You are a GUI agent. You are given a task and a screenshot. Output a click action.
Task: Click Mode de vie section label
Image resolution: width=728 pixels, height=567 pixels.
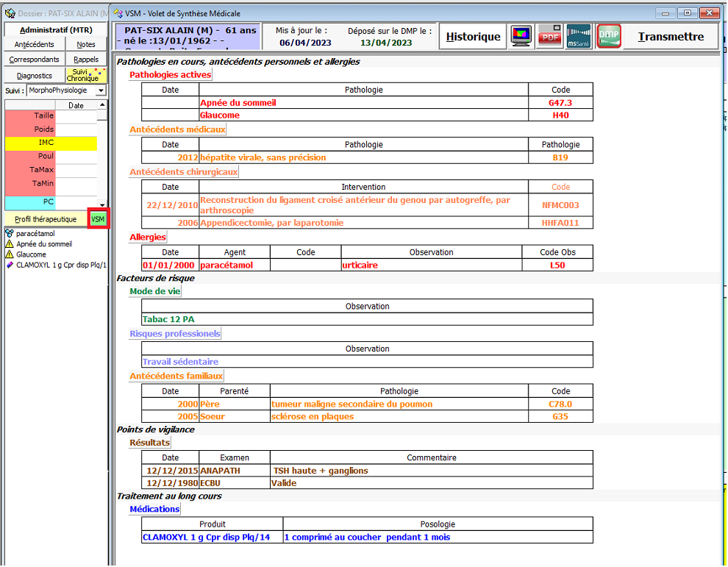pos(154,292)
